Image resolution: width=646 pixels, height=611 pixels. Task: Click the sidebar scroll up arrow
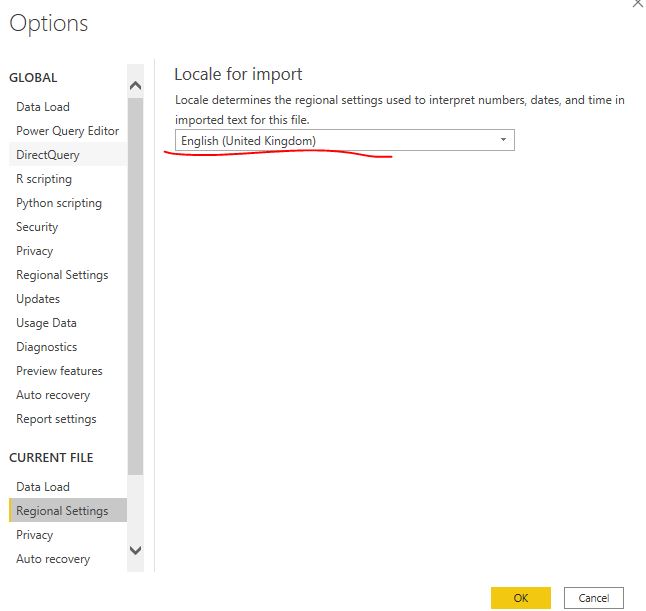point(136,86)
